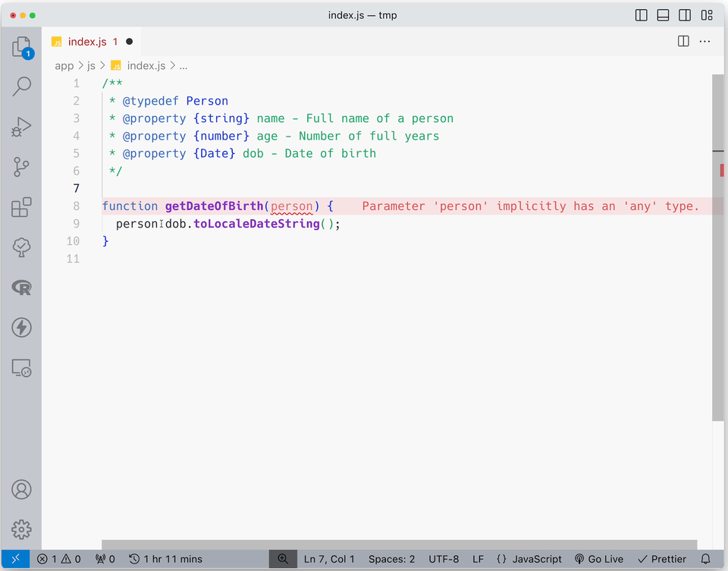Toggle bottom panel layout icon

point(663,15)
